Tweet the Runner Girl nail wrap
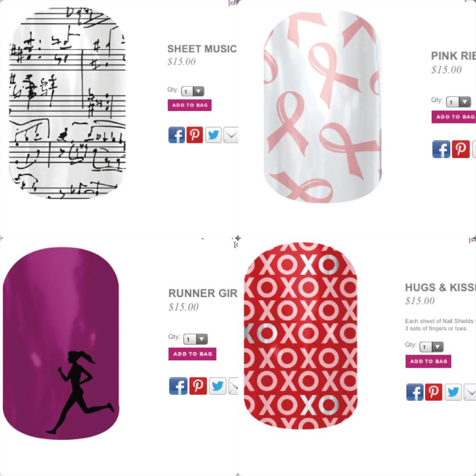The width and height of the screenshot is (476, 476). pos(218,386)
